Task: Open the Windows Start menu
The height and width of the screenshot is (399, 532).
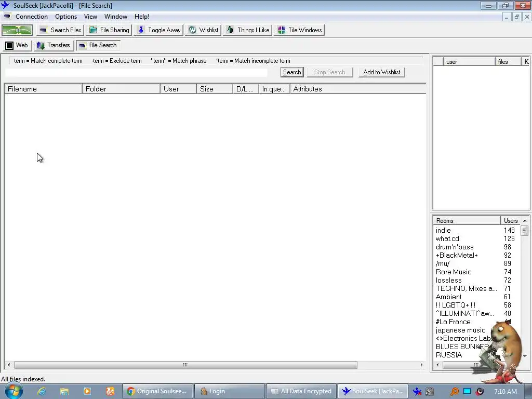Action: pyautogui.click(x=14, y=391)
